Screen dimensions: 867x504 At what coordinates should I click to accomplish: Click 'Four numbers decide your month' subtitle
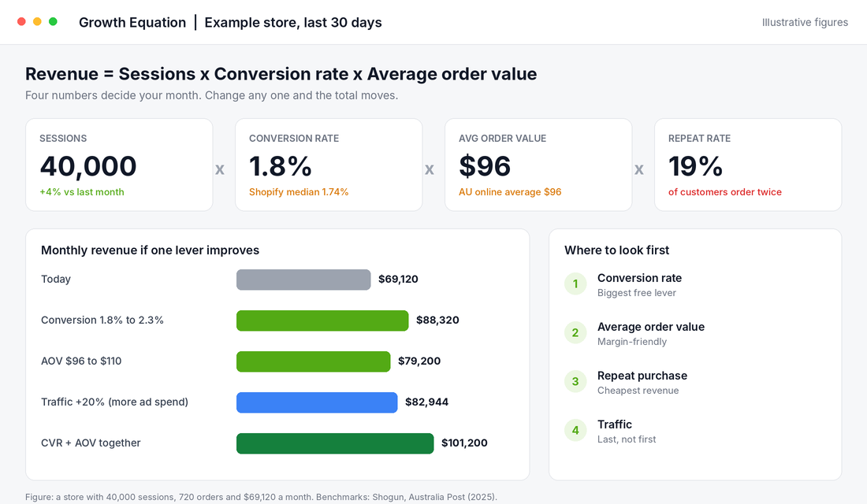click(x=211, y=95)
